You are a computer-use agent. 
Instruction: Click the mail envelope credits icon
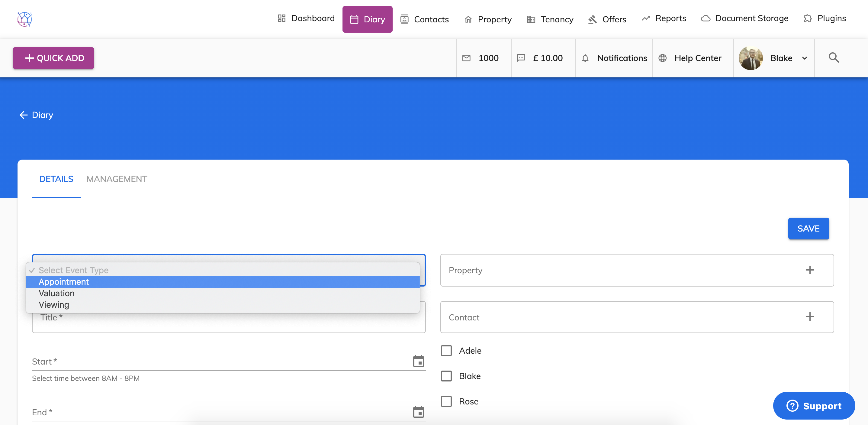click(x=466, y=58)
